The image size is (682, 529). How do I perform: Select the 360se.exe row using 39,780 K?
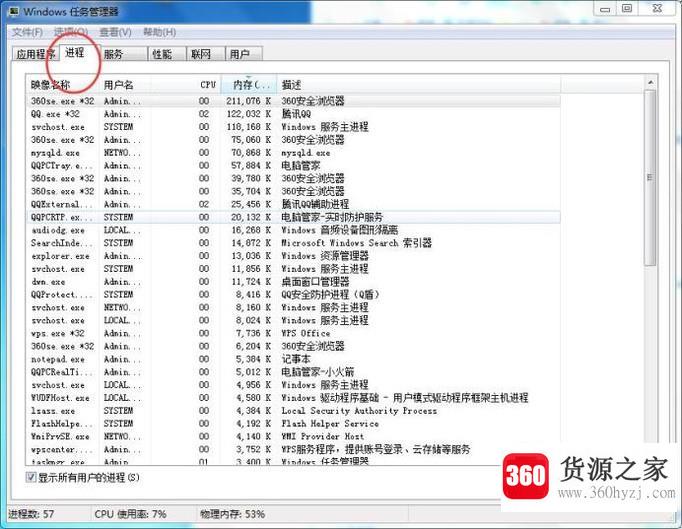tap(293, 178)
